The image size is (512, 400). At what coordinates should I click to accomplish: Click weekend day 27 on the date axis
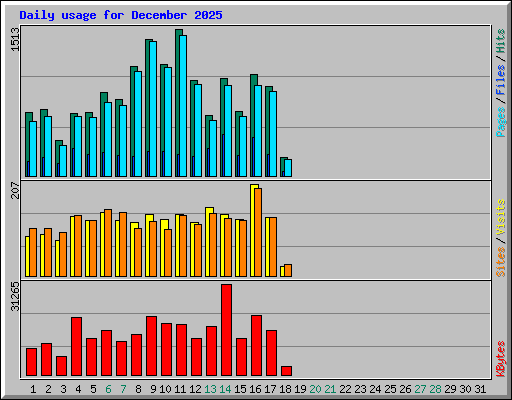(420, 389)
